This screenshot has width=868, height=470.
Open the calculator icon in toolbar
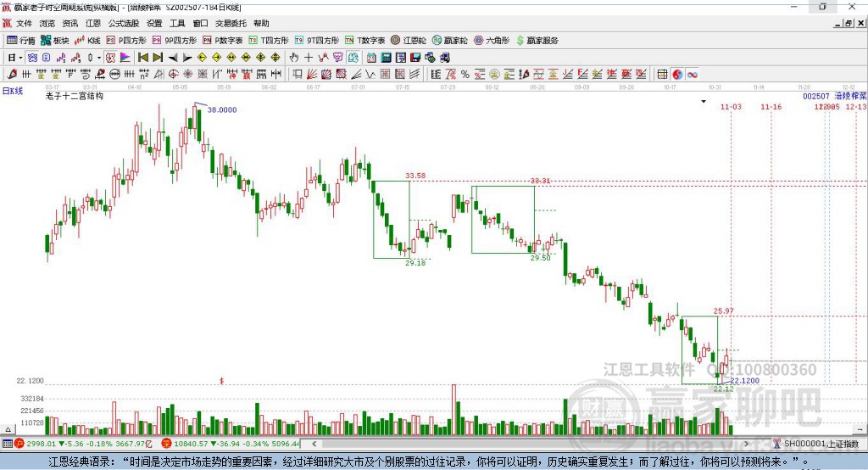click(387, 58)
